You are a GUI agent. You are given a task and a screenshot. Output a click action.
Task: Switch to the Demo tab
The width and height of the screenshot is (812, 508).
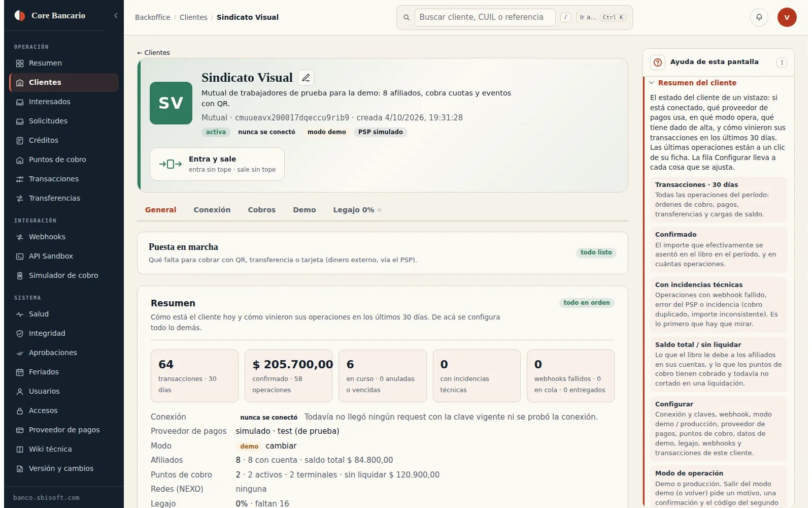tap(304, 210)
